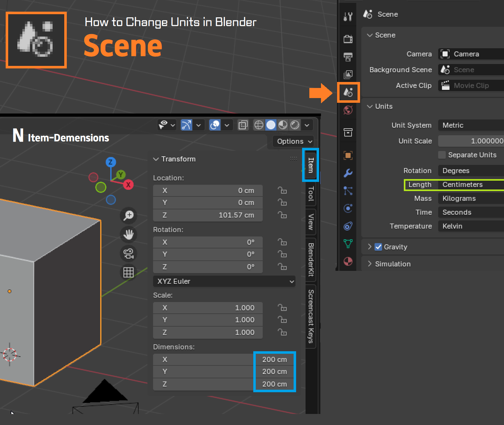Switch to the View sidebar tab
This screenshot has width=504, height=425.
tap(311, 222)
